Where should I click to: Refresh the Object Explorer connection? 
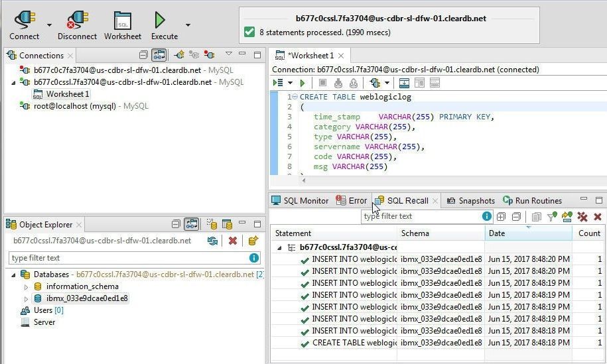coord(212,241)
